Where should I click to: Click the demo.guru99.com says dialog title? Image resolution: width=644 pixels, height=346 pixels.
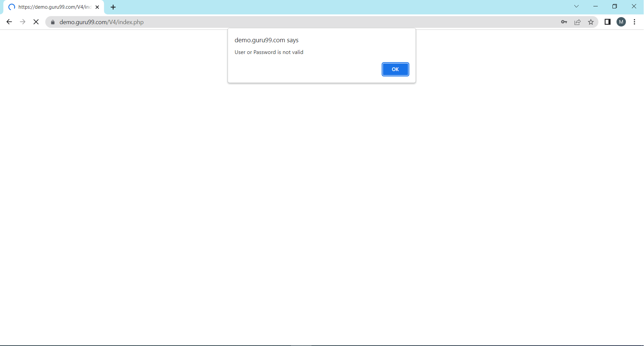pyautogui.click(x=267, y=40)
